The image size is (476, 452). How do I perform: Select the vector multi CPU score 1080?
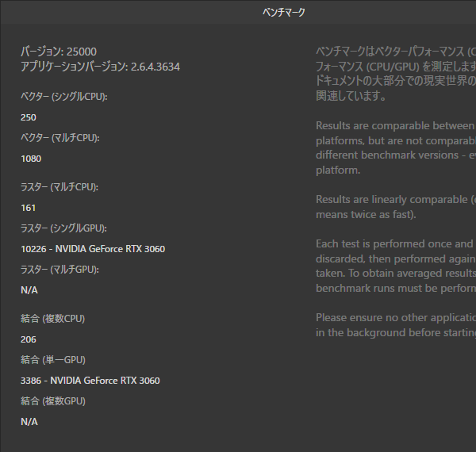31,158
